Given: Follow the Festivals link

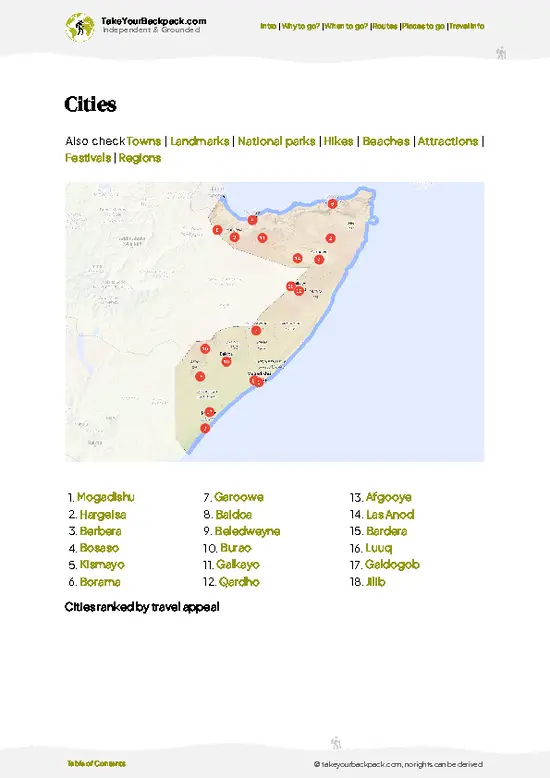Looking at the screenshot, I should tap(88, 158).
